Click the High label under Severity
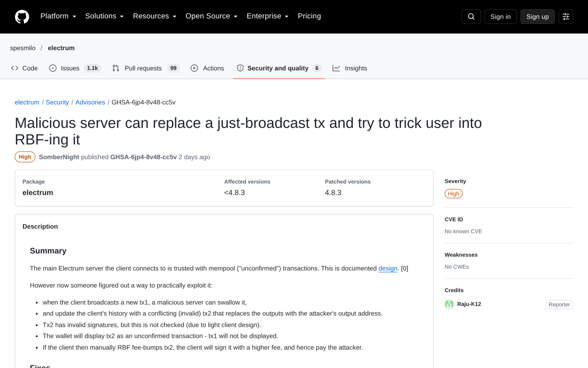Image resolution: width=588 pixels, height=368 pixels. click(x=453, y=194)
